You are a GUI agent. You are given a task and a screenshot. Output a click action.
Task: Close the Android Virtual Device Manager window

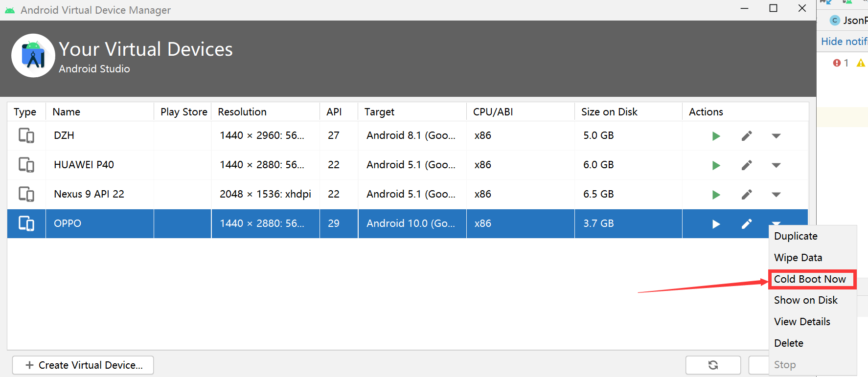[x=802, y=8]
